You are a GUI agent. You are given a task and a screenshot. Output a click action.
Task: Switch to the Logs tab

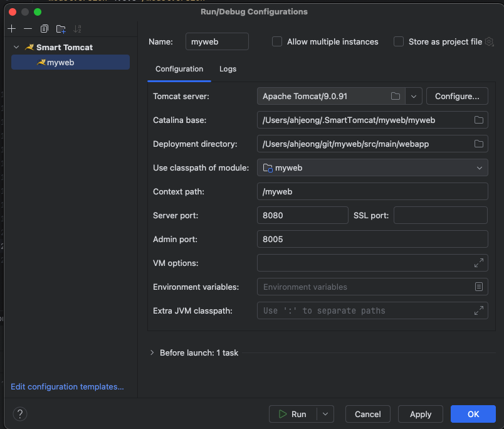[x=228, y=69]
